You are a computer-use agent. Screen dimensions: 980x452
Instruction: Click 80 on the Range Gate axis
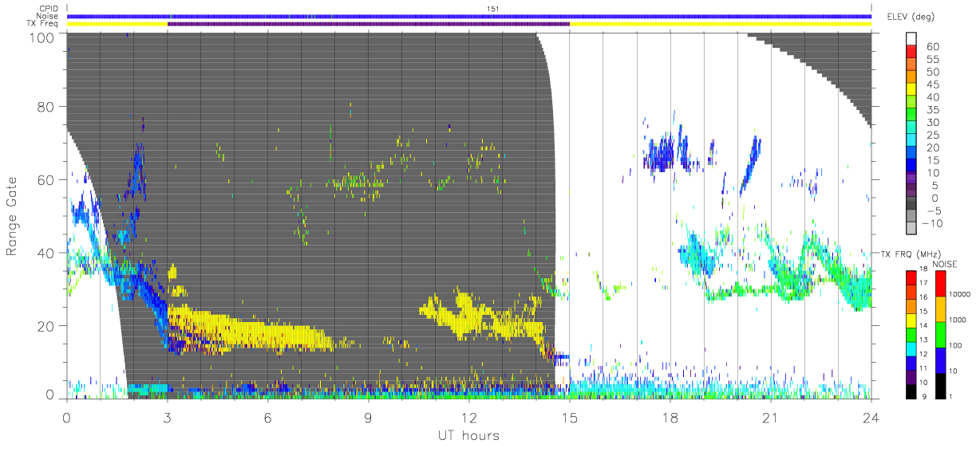coord(45,107)
